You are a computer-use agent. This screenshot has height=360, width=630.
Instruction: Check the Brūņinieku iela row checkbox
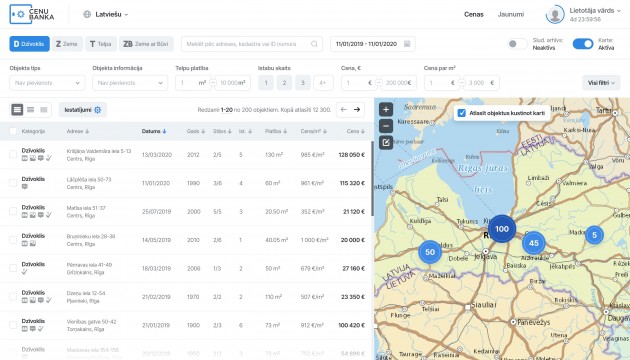point(13,240)
